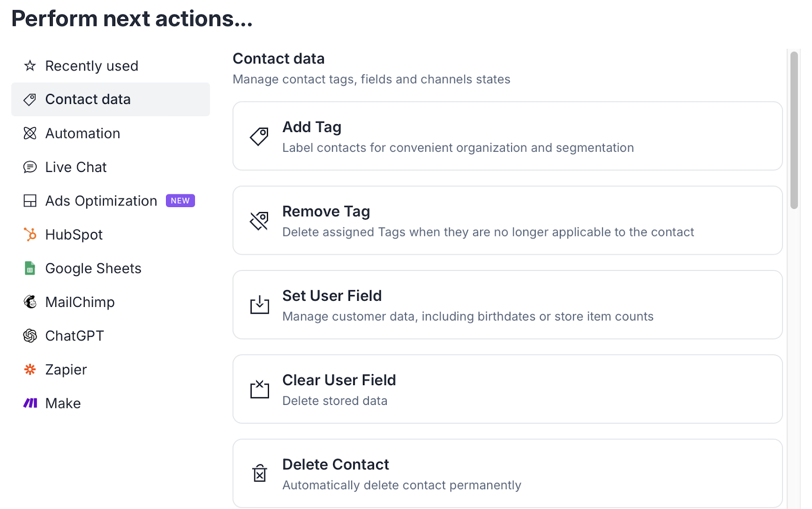Choose the Remove Tag action
Screen dimensions: 812x509
[x=507, y=220]
